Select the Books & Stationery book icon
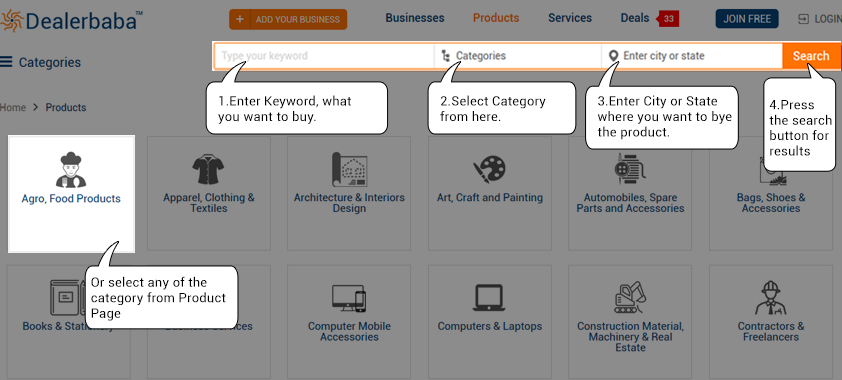Screen dimensions: 842x380 point(68,298)
